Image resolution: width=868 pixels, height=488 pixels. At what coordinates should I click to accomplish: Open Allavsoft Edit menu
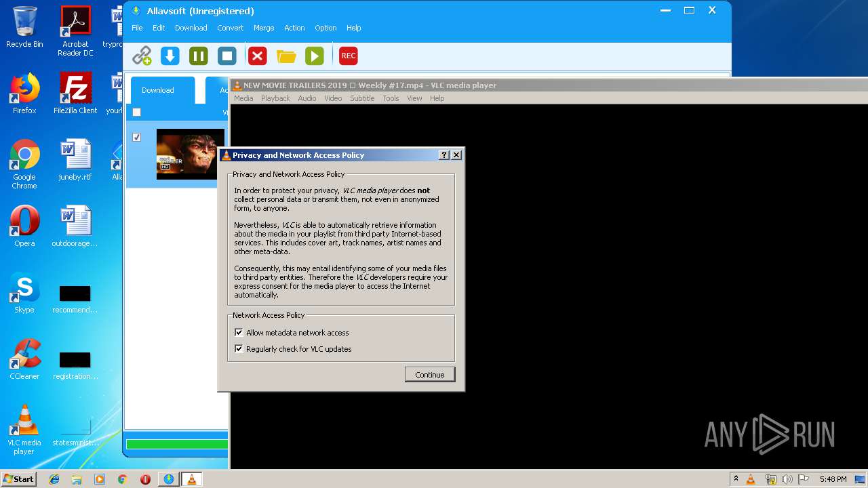[x=159, y=28]
